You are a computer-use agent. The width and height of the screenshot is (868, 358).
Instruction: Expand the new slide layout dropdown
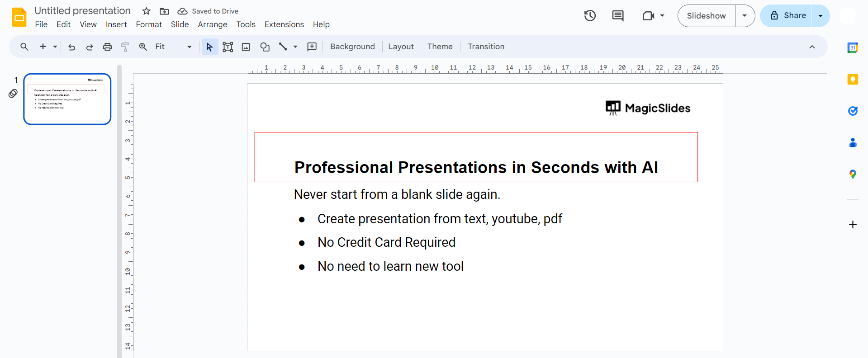(x=55, y=47)
